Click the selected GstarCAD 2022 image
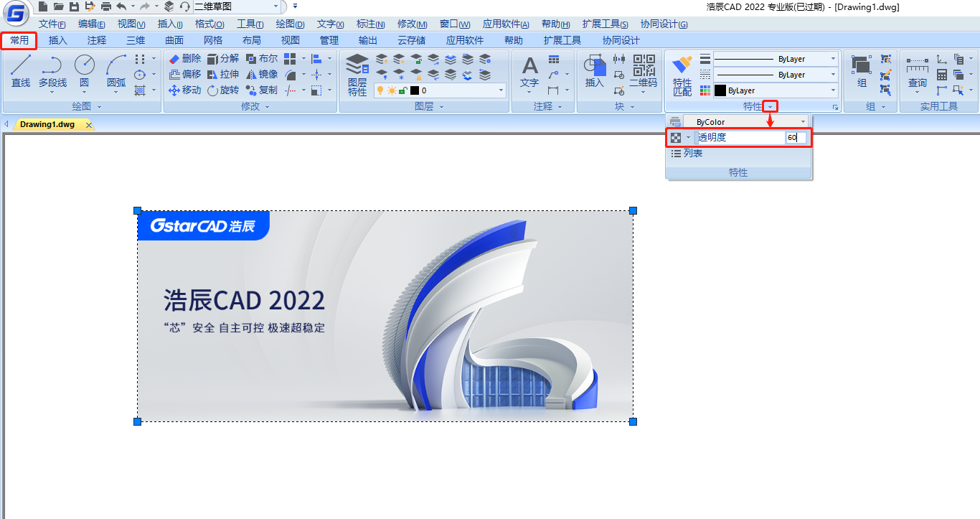This screenshot has width=980, height=519. 385,316
